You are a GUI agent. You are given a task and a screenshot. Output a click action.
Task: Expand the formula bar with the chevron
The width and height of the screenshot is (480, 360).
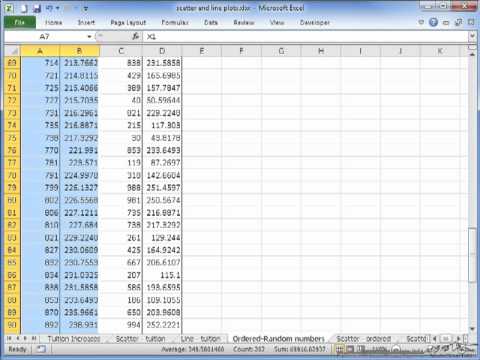[472, 36]
